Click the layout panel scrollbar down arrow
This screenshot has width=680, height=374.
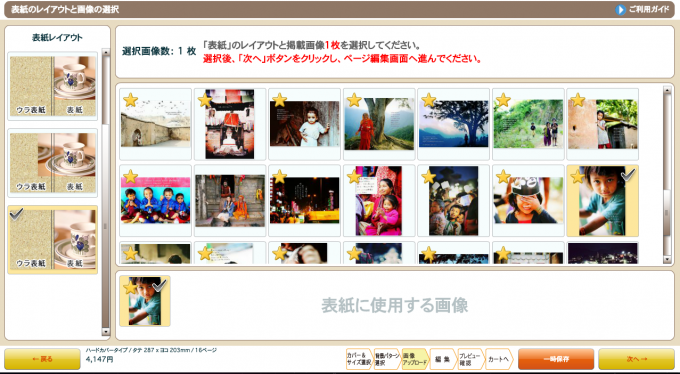[105, 332]
